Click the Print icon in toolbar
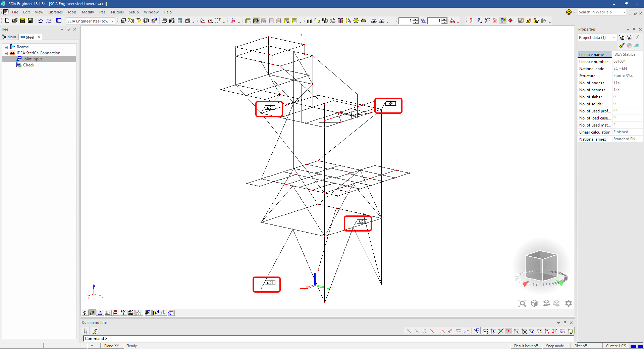The width and height of the screenshot is (644, 349). tap(164, 21)
